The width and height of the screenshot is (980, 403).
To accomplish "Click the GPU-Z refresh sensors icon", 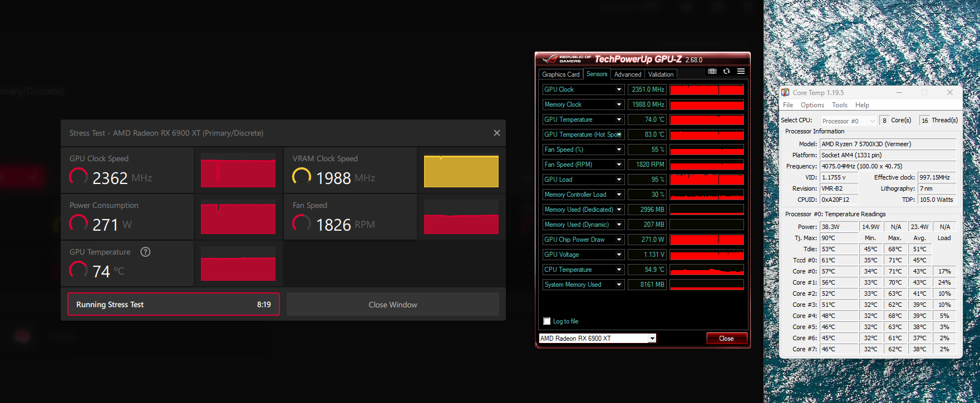I will [726, 71].
